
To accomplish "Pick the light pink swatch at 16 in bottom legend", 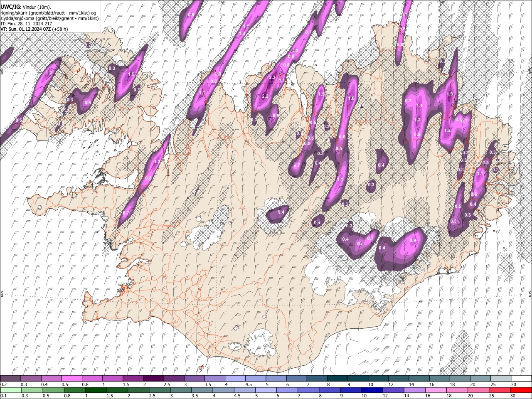I will coord(436,390).
